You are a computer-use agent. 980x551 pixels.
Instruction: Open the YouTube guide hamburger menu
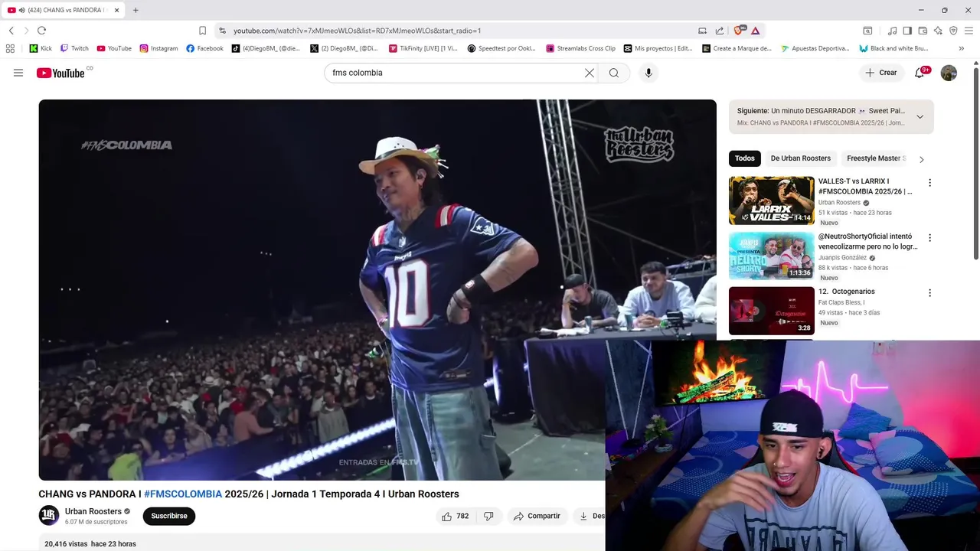click(18, 73)
